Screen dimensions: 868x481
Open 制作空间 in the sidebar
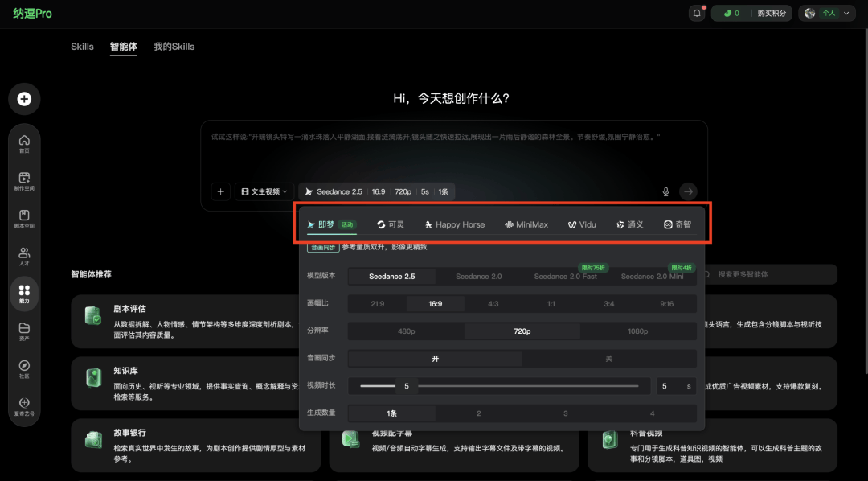click(24, 181)
